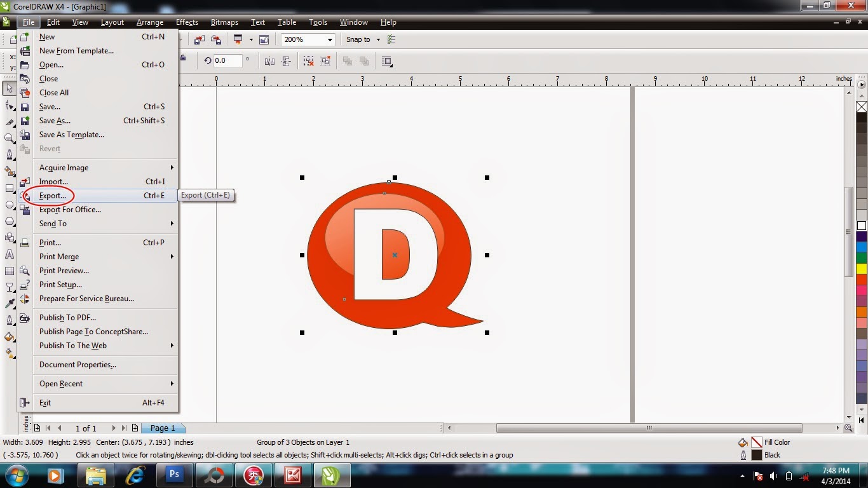868x488 pixels.
Task: Select the Text tool
Action: coord(10,254)
